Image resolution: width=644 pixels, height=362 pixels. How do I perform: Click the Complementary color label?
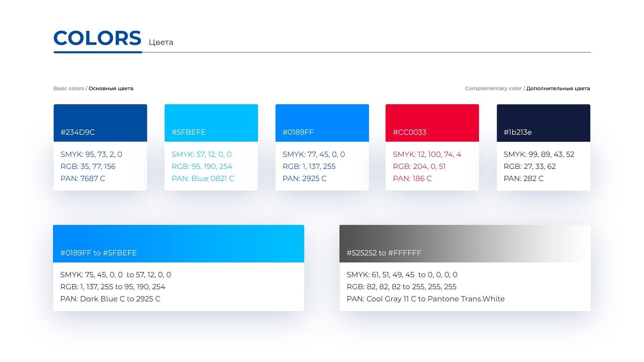493,88
